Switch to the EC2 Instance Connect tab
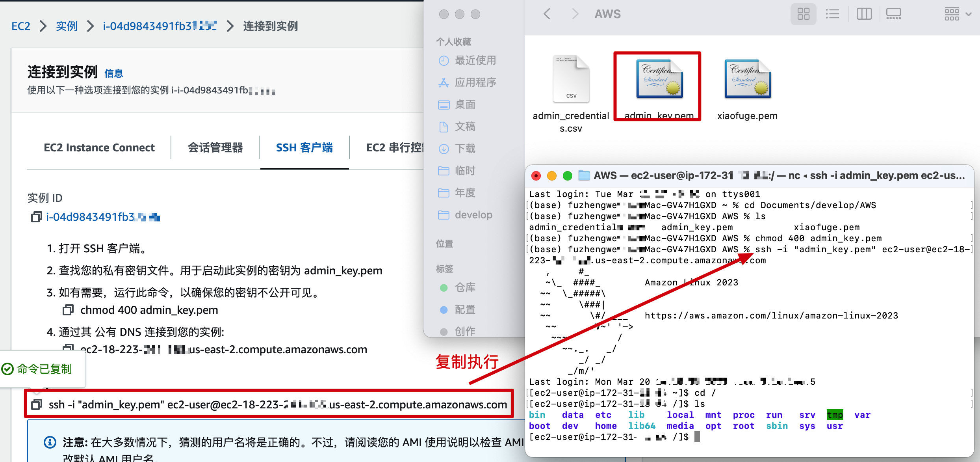This screenshot has width=980, height=462. pos(99,147)
